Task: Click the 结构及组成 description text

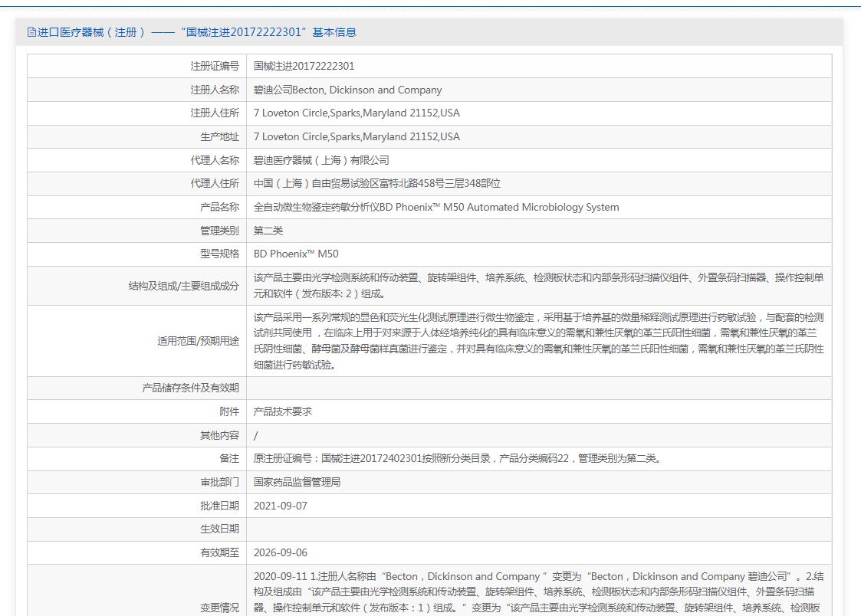Action: click(538, 285)
